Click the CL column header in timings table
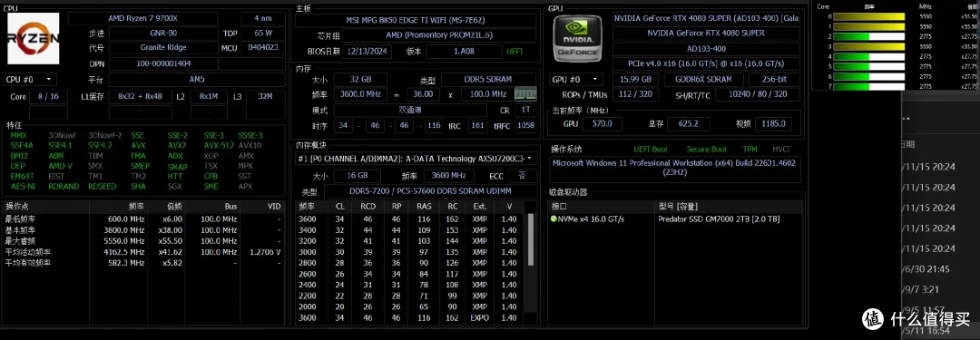 click(340, 206)
